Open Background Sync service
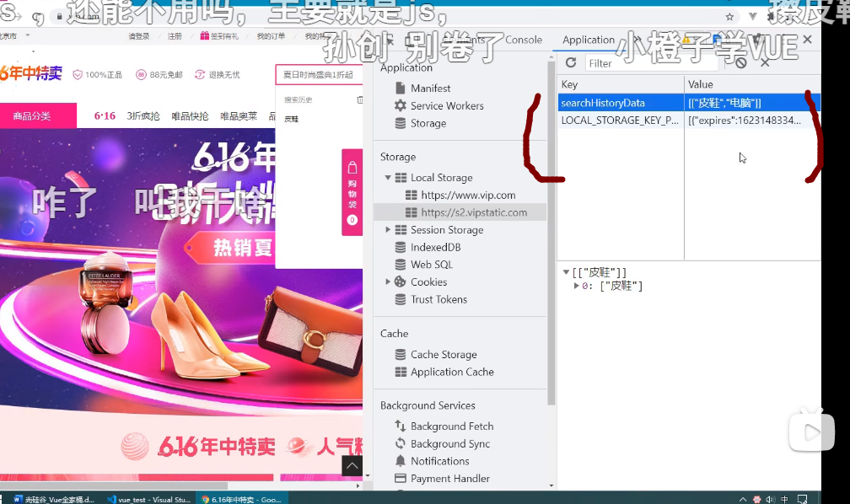850x504 pixels. point(450,444)
